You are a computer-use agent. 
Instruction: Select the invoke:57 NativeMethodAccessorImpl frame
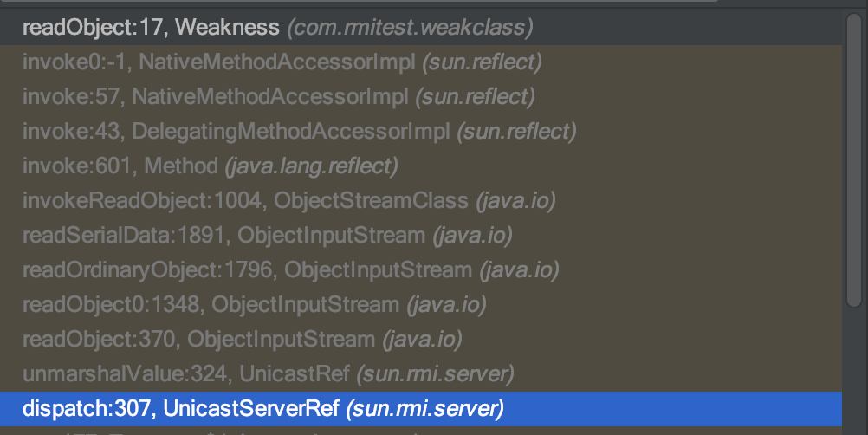(421, 97)
